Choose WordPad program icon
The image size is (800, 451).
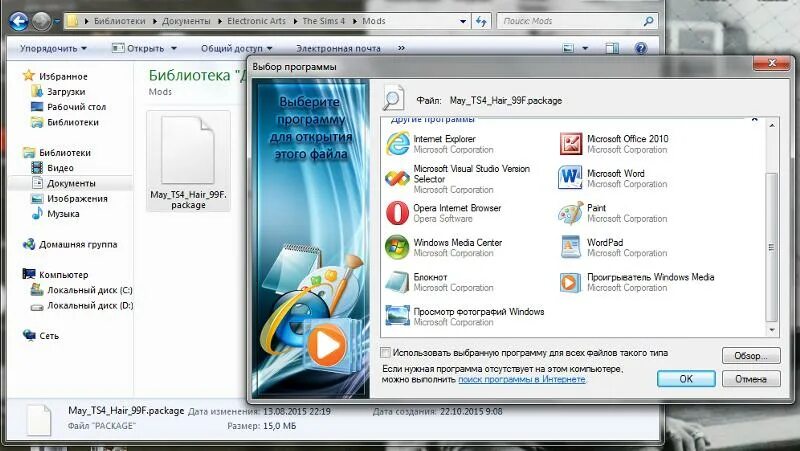pos(570,247)
